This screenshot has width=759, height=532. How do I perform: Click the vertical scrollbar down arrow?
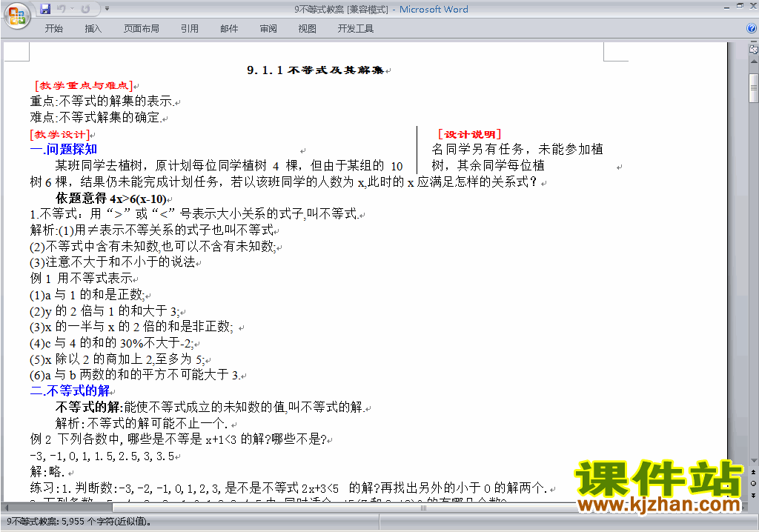click(753, 460)
